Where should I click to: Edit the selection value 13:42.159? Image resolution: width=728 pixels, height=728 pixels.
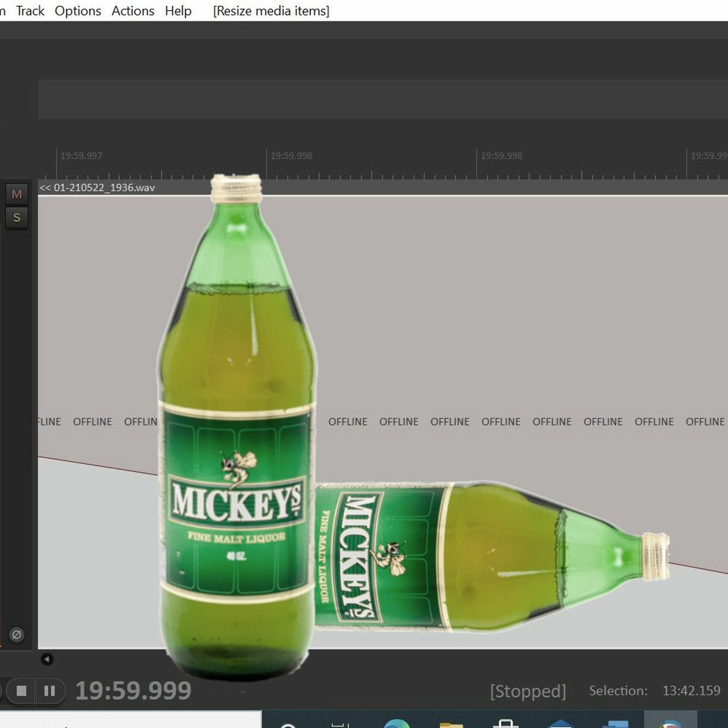(x=691, y=691)
